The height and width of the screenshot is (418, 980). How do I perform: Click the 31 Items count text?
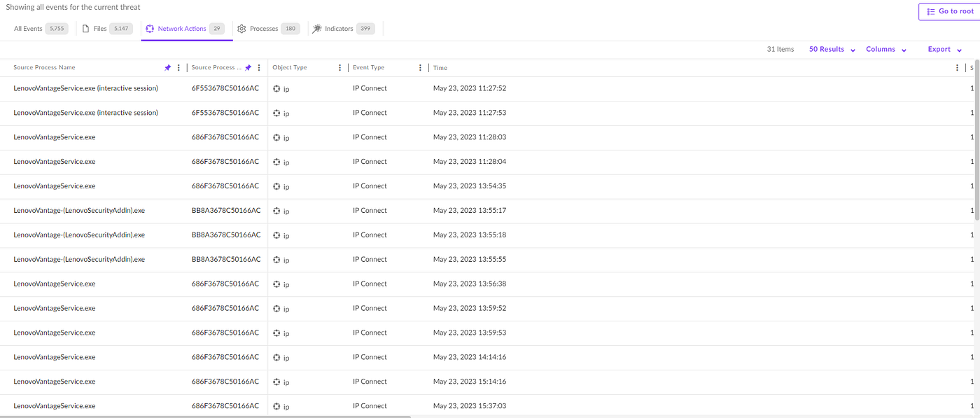[x=780, y=50]
